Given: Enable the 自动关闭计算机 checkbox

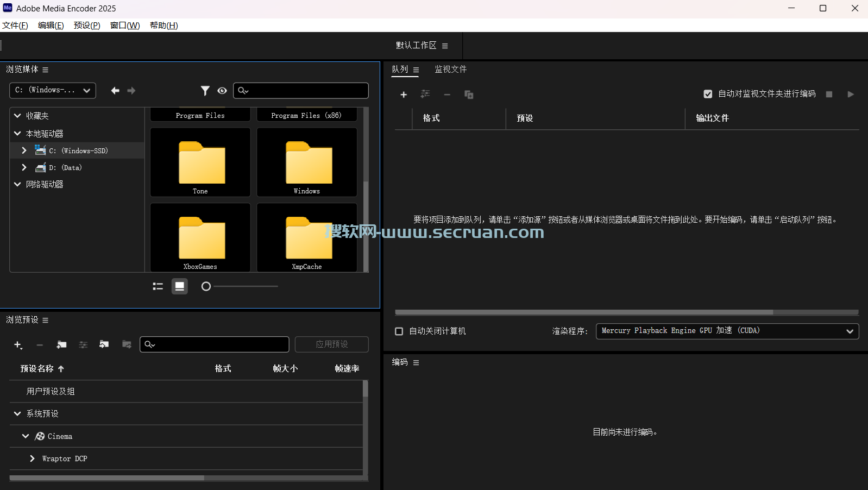Looking at the screenshot, I should click(399, 331).
